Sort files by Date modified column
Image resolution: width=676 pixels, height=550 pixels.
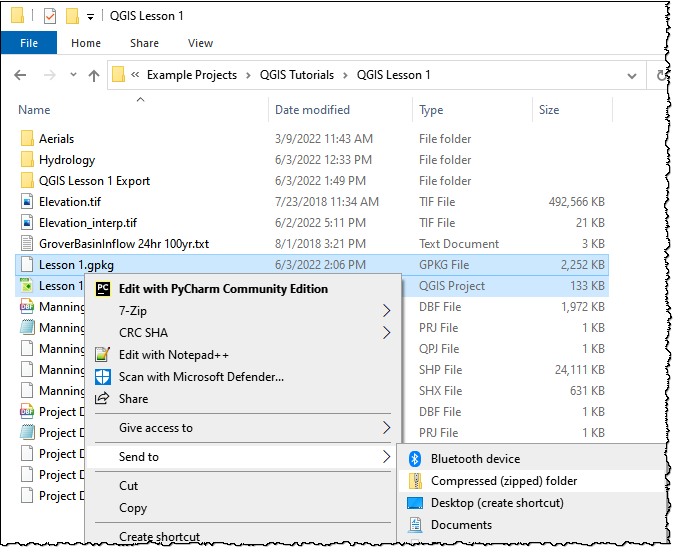click(x=312, y=110)
